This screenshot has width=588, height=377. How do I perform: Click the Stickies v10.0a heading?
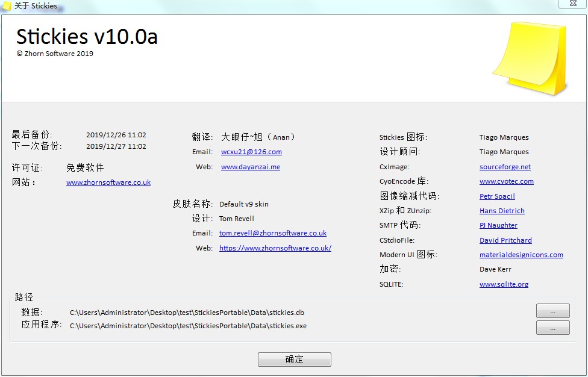tap(87, 36)
